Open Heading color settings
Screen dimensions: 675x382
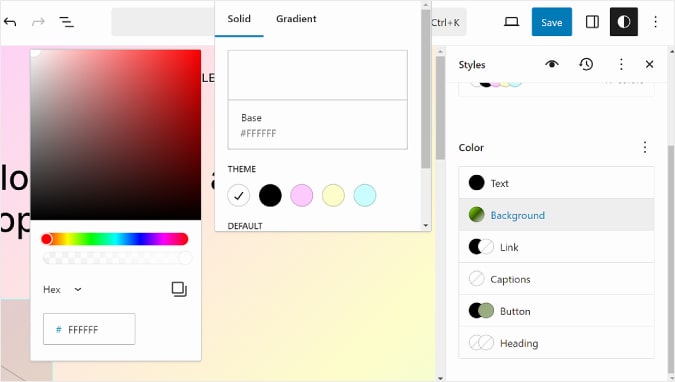pyautogui.click(x=557, y=343)
